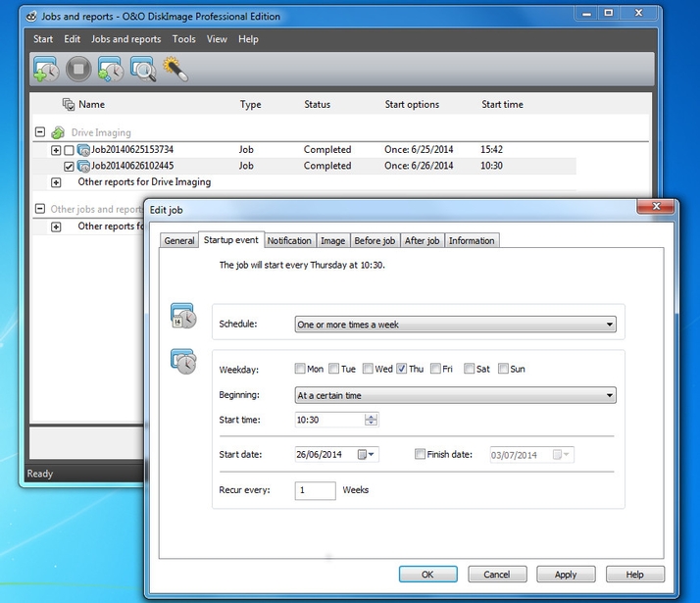Open the Edit menu
Screen dimensions: 700x603
72,39
